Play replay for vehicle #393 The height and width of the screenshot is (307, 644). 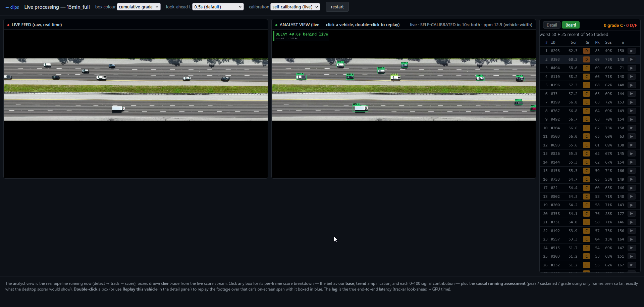[632, 59]
